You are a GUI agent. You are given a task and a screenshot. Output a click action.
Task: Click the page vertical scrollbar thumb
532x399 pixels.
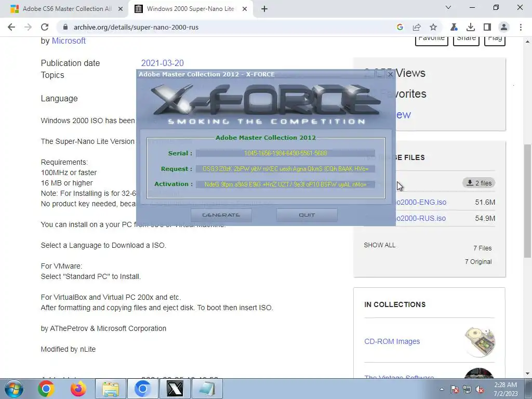coord(527,201)
